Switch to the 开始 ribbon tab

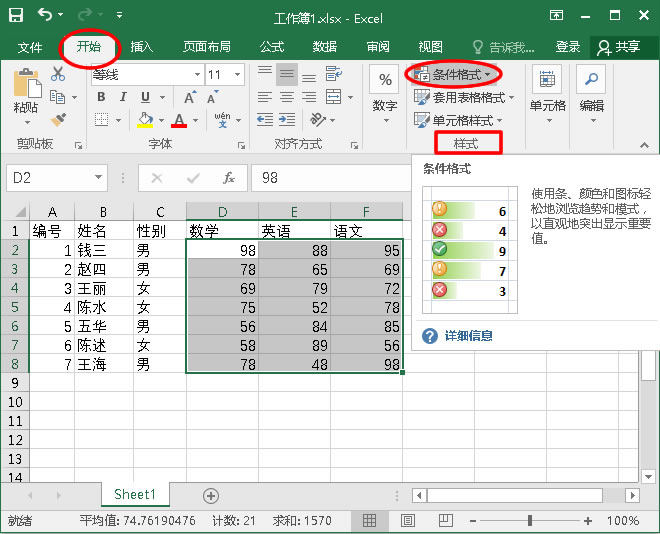[x=89, y=46]
